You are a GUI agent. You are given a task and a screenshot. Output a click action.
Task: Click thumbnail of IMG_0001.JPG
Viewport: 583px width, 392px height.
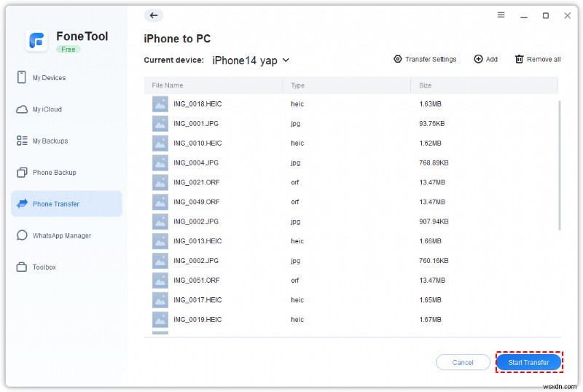coord(160,123)
